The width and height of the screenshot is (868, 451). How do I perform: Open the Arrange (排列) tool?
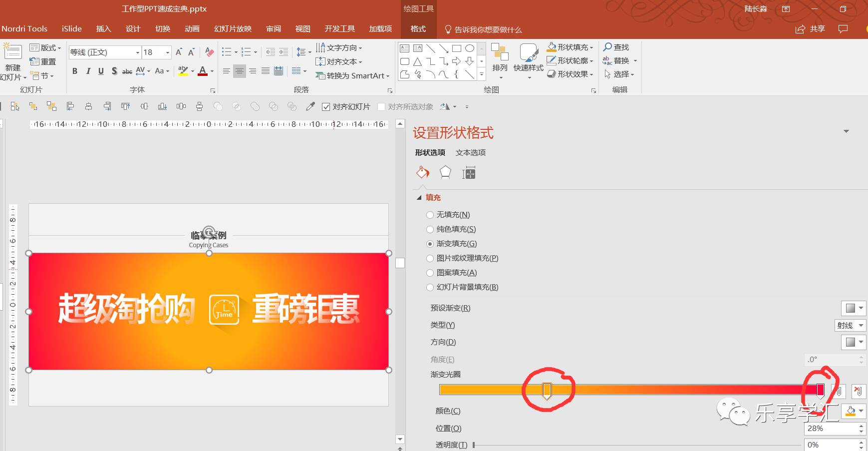[499, 59]
